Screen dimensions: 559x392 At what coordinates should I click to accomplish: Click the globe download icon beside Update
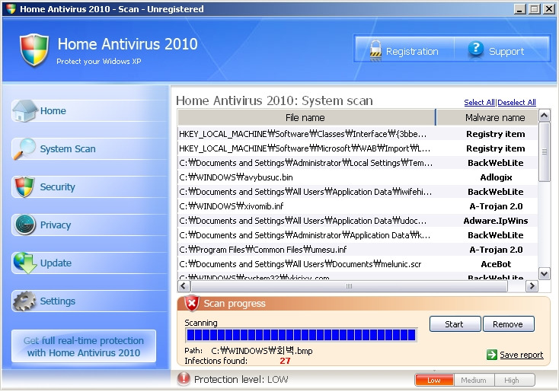coord(25,263)
